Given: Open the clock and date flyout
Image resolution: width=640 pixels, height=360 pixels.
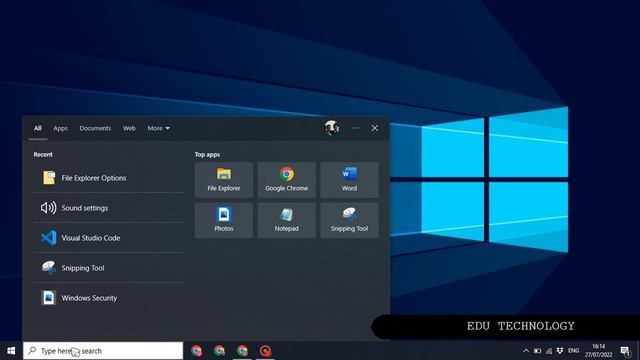Looking at the screenshot, I should (598, 351).
